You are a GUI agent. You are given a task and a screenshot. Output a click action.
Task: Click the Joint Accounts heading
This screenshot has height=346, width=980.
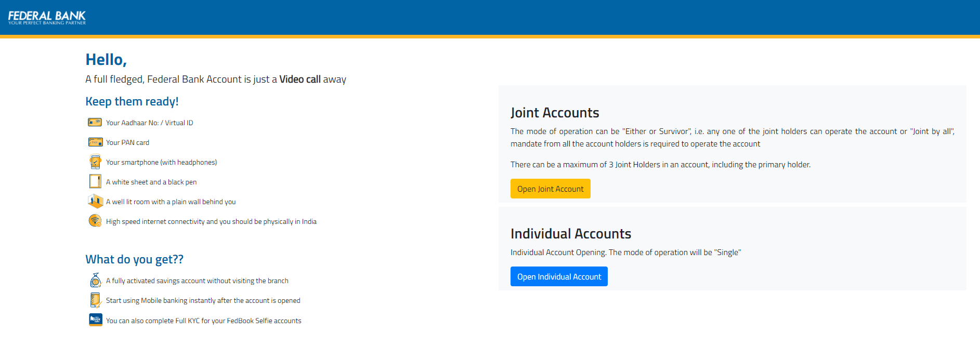pos(554,113)
